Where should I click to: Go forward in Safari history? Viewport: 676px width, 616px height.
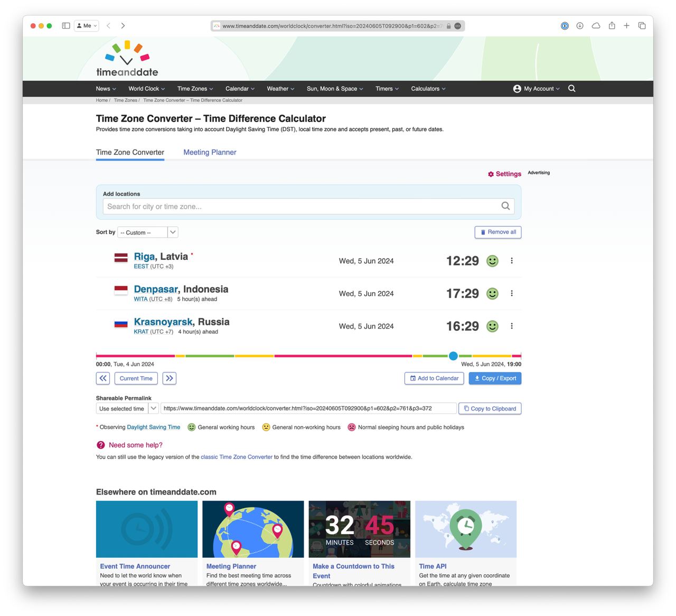[123, 25]
